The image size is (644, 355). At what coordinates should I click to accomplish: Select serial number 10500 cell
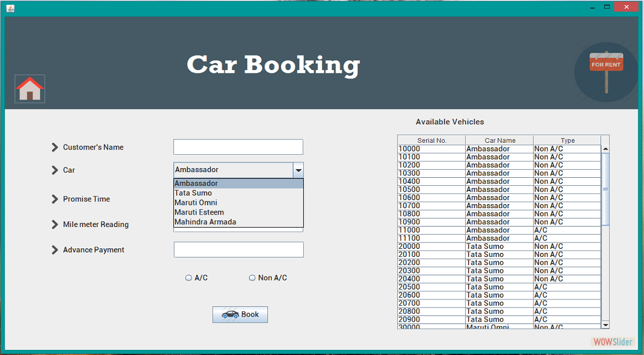pyautogui.click(x=432, y=189)
